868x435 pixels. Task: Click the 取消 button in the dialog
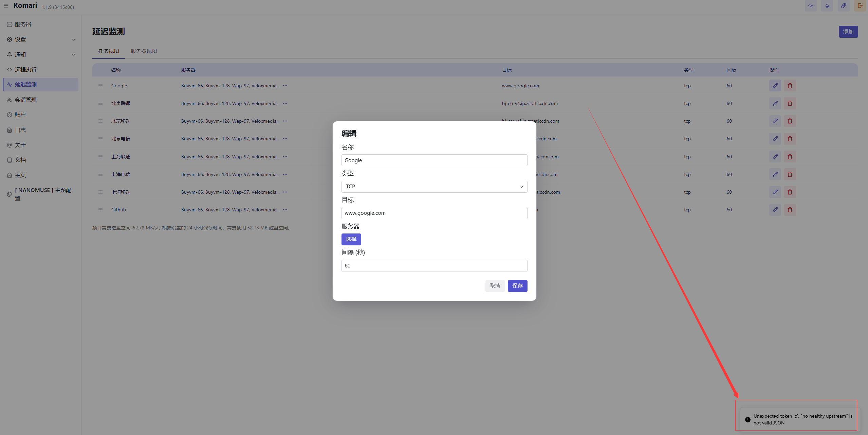(495, 286)
